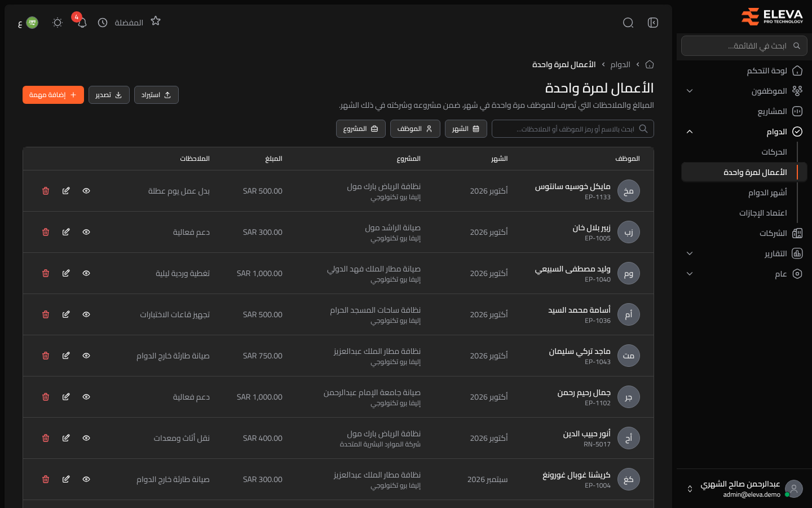This screenshot has height=508, width=812.
Task: Toggle the sidebar collapse icon
Action: [653, 23]
